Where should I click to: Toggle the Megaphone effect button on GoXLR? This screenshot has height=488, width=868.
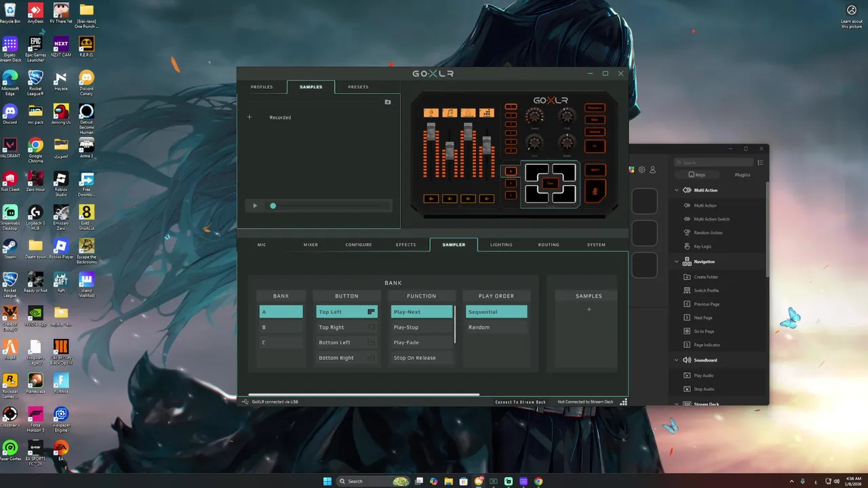[595, 108]
